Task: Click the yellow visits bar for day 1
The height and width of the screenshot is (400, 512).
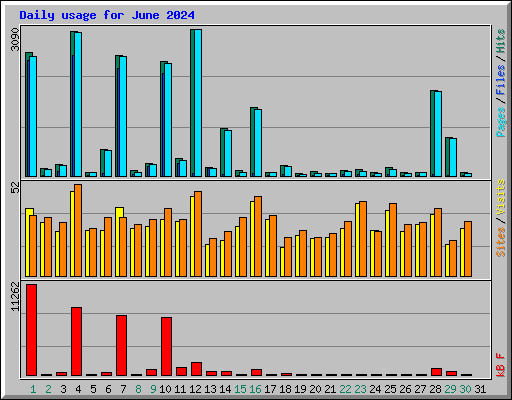Action: [x=28, y=242]
